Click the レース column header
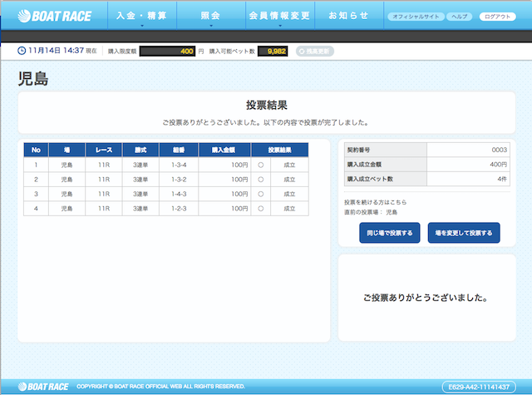Screen dimensions: 532x395 click(104, 150)
